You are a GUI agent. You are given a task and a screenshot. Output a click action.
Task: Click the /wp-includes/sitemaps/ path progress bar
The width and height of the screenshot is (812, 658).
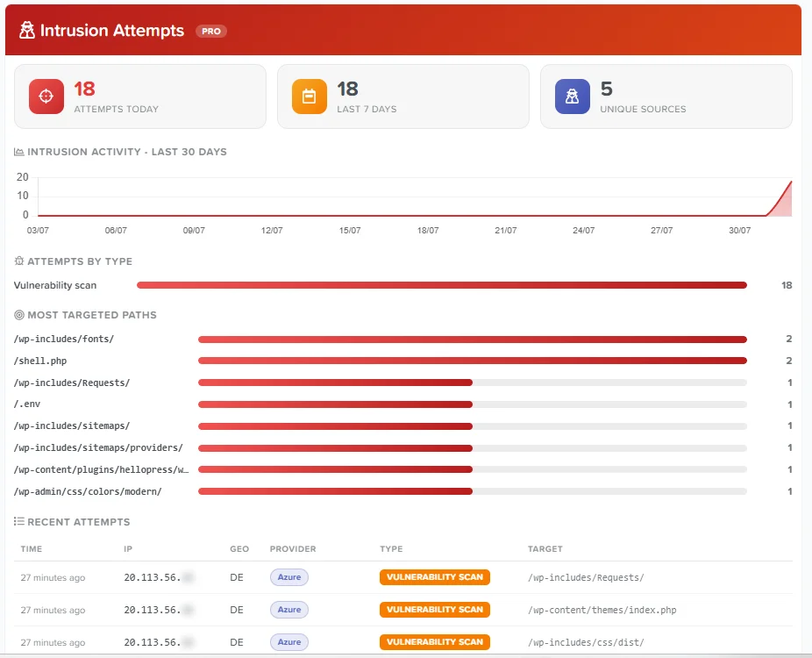(473, 426)
